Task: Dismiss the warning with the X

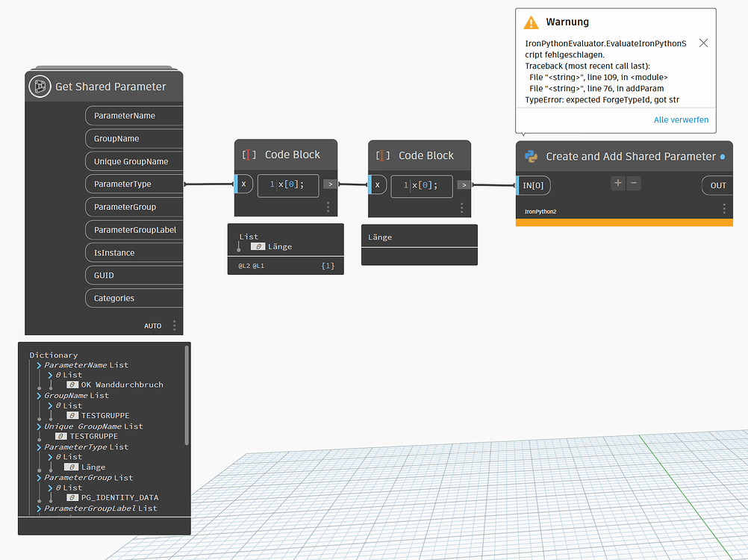Action: coord(702,43)
